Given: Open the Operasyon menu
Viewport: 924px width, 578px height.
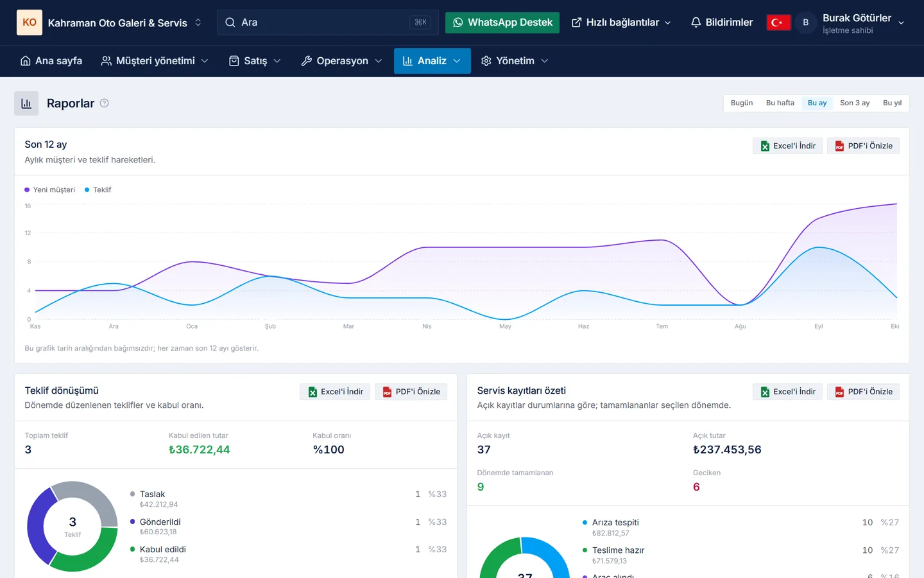Looking at the screenshot, I should [x=341, y=61].
